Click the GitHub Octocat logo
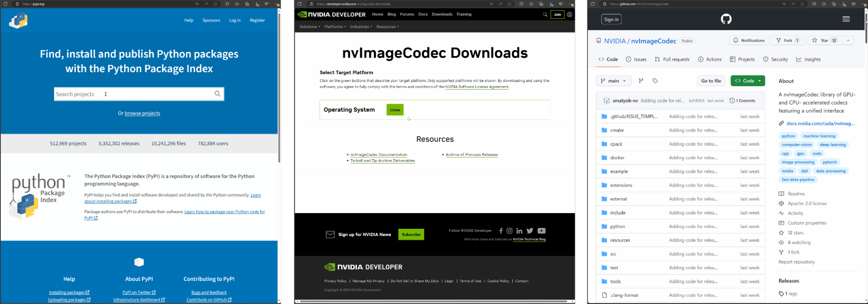 point(726,19)
